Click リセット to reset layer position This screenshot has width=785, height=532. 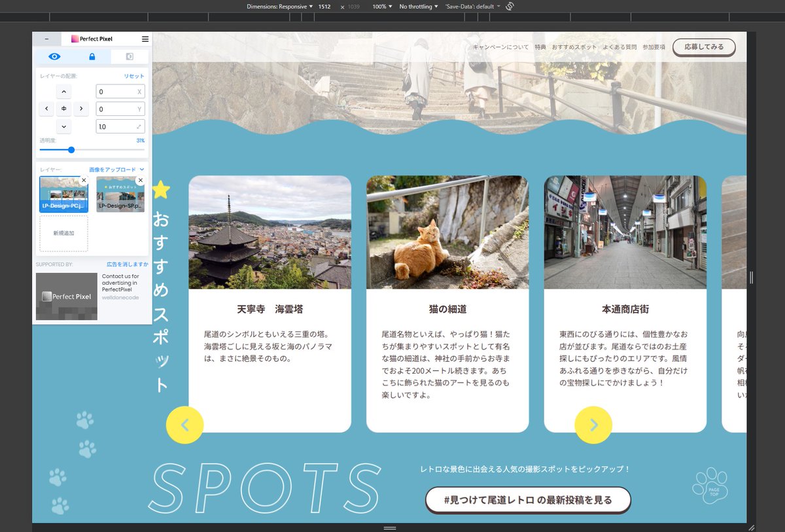point(133,75)
